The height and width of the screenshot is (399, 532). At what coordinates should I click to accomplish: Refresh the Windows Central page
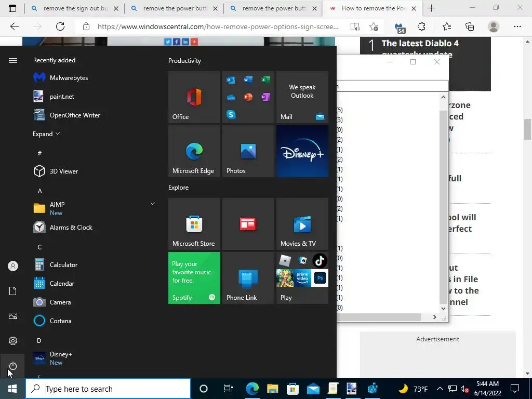[x=60, y=26]
